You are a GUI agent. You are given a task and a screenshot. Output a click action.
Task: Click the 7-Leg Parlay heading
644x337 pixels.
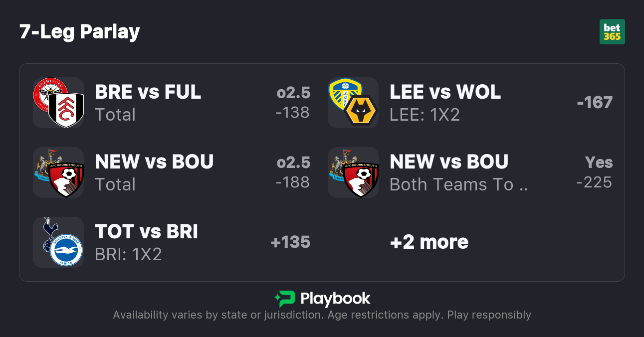tap(80, 32)
